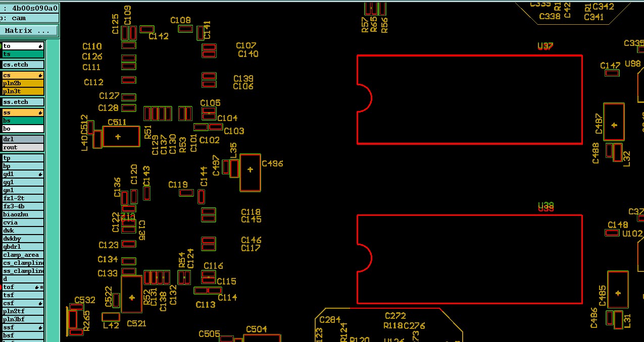Toggle the gd1 layer

click(x=23, y=174)
